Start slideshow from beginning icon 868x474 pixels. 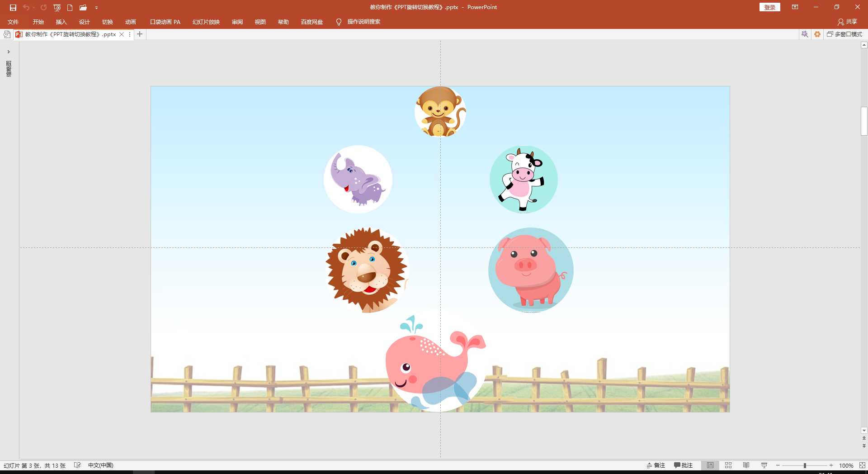57,7
